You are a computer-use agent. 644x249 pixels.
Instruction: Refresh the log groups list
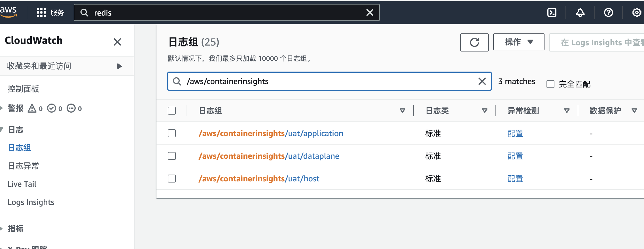coord(474,42)
